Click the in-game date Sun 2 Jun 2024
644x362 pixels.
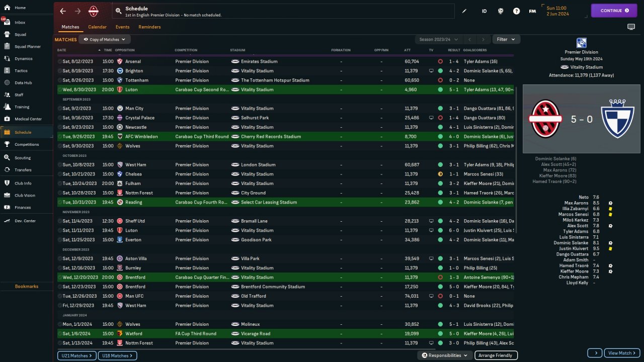[x=556, y=11]
